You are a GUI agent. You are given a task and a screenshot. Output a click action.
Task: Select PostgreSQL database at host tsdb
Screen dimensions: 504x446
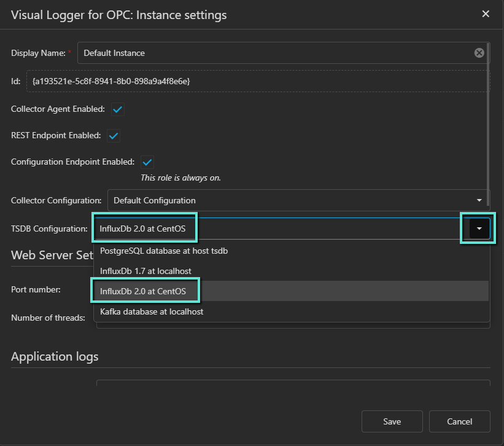pos(164,251)
